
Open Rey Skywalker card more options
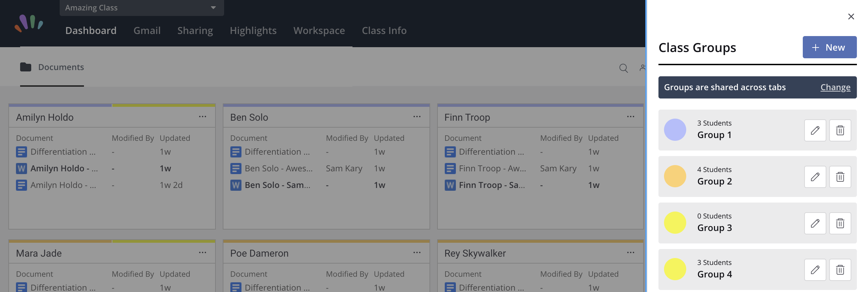(x=631, y=253)
